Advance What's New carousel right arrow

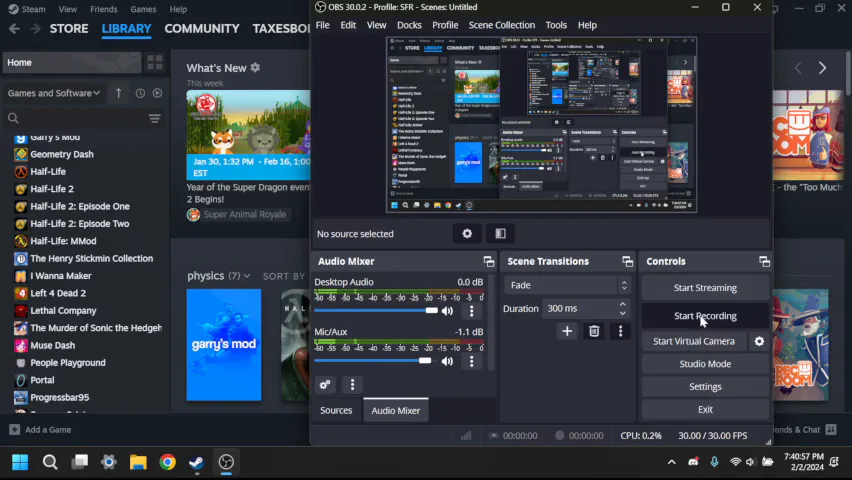click(822, 68)
